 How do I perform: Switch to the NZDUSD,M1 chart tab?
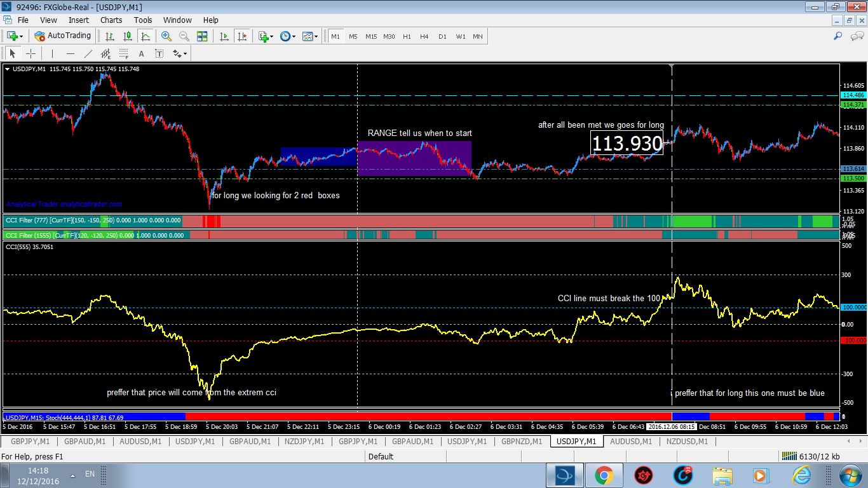click(x=686, y=441)
